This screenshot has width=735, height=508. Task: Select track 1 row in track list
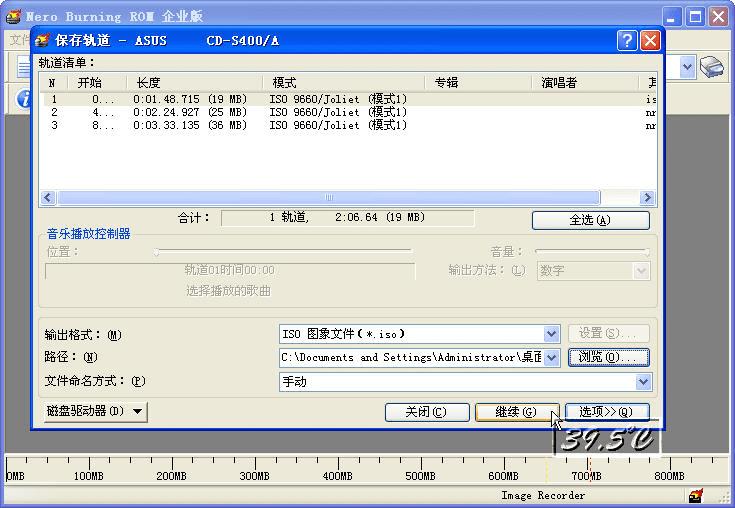350,99
